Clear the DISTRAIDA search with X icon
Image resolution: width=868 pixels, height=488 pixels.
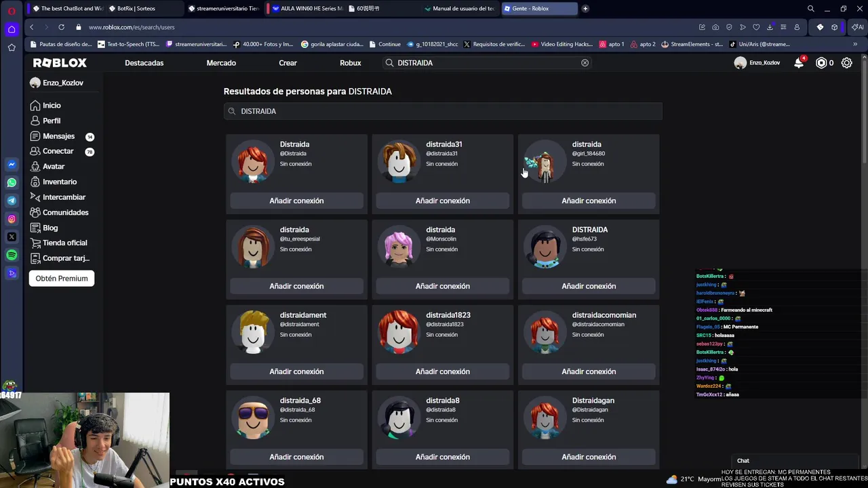585,63
